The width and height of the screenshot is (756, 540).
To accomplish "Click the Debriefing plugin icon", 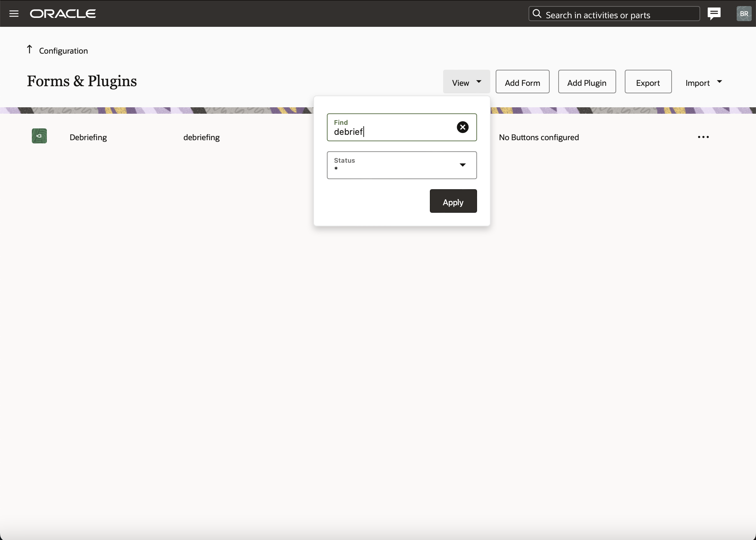I will coord(39,136).
